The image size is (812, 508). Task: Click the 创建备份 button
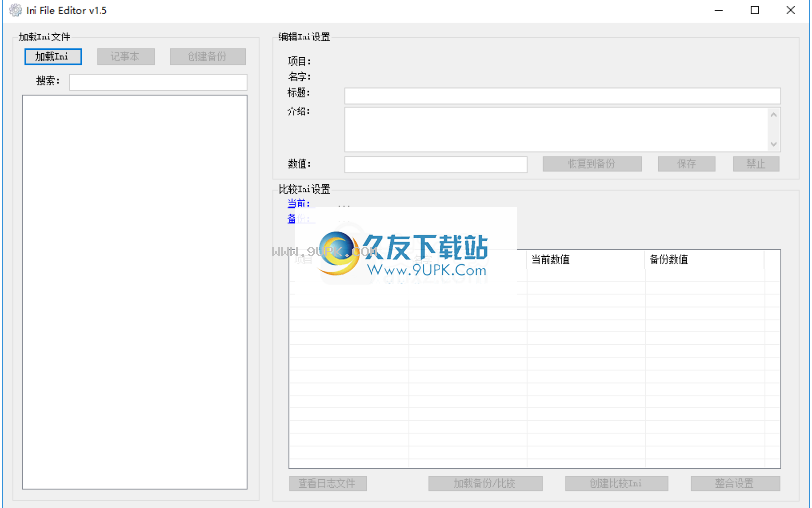pyautogui.click(x=208, y=56)
